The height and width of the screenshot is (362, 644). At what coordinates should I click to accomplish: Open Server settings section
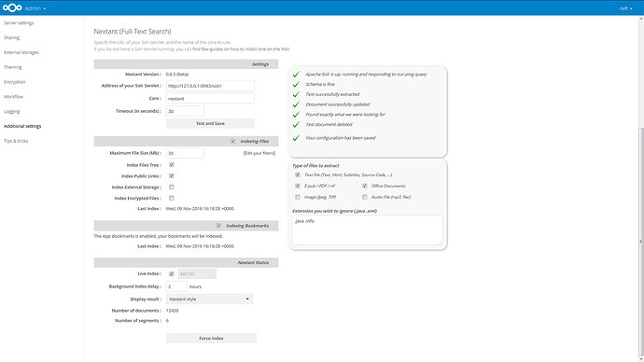tap(19, 23)
